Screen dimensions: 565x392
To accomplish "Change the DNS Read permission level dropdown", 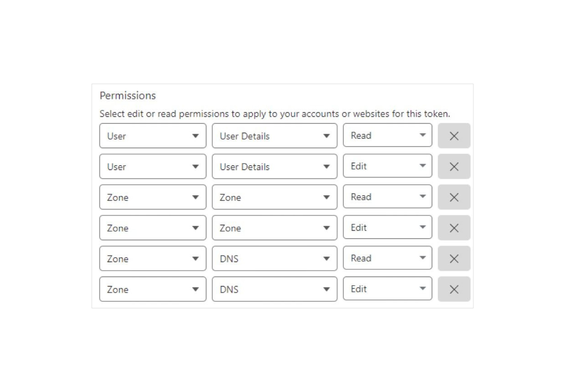I will pos(387,258).
